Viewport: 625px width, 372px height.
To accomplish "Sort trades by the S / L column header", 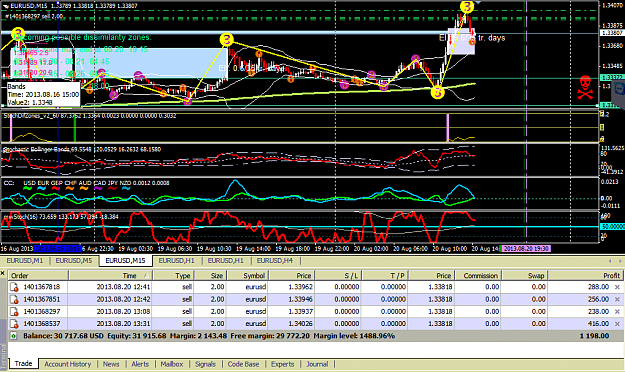I will click(338, 276).
